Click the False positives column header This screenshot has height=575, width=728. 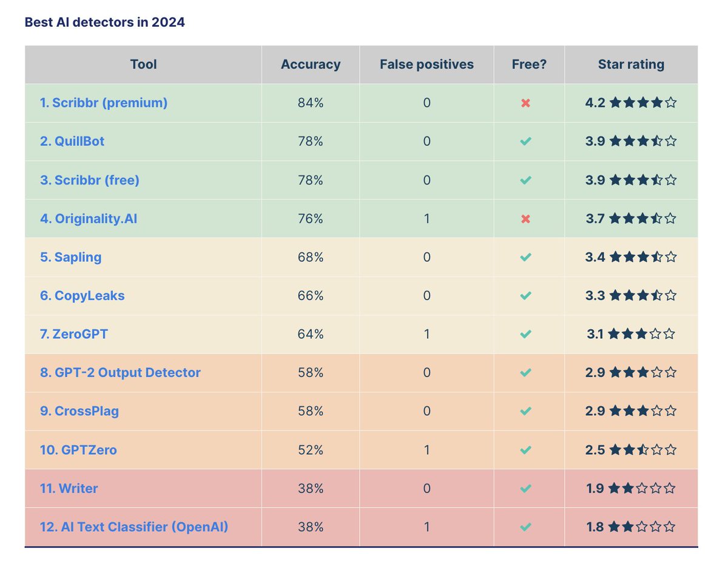[426, 64]
